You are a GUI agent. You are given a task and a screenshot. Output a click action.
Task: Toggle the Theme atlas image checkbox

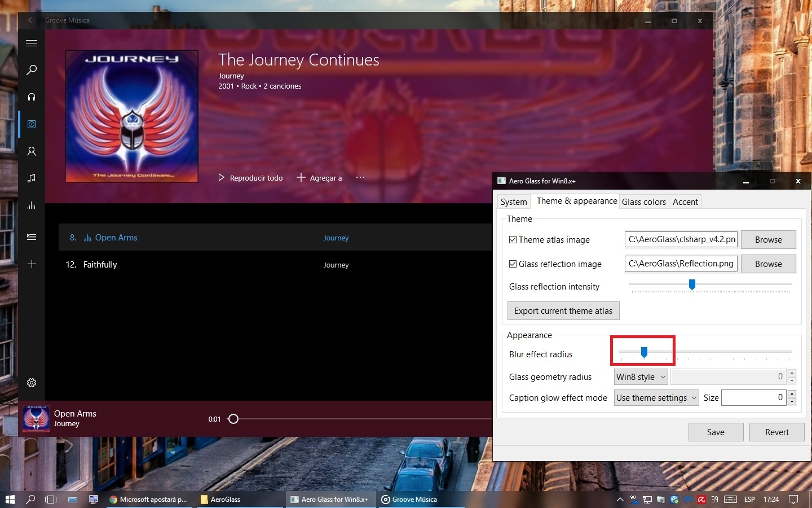coord(513,240)
